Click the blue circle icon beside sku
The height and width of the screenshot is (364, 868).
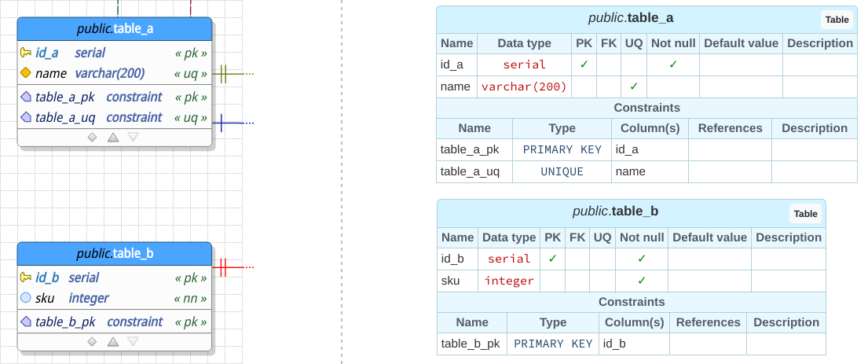click(x=25, y=298)
